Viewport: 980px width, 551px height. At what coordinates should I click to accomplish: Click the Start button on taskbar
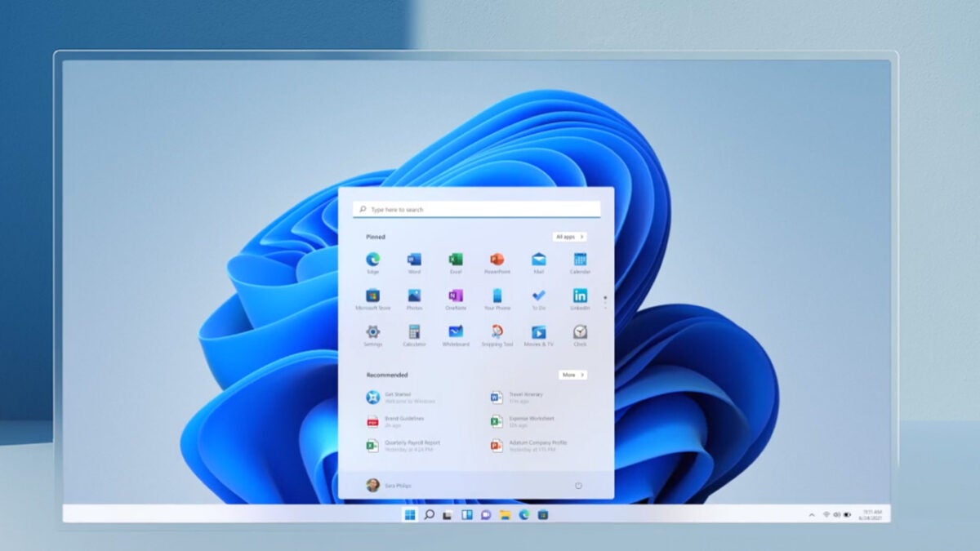point(409,514)
